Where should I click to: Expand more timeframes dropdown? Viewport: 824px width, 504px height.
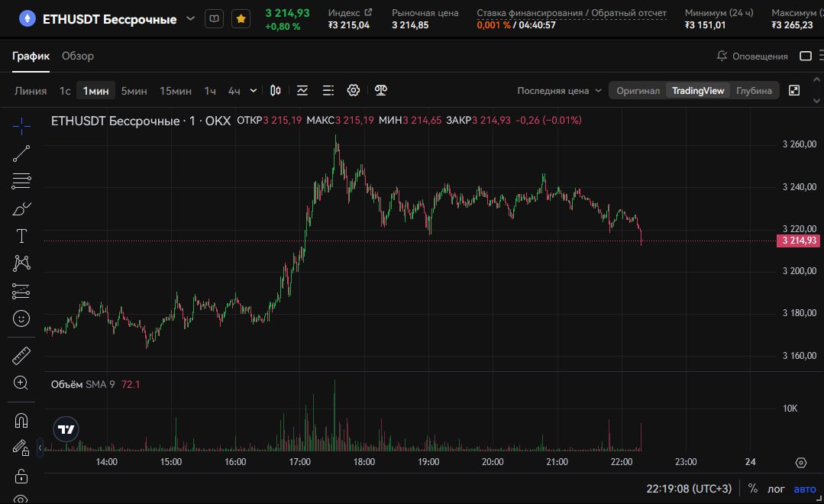(x=254, y=91)
